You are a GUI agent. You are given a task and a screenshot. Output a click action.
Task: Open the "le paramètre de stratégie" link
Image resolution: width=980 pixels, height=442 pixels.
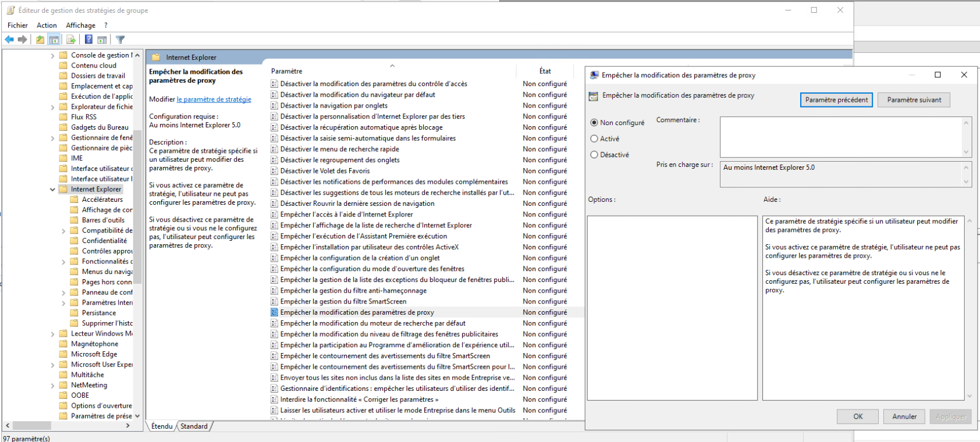(x=214, y=99)
